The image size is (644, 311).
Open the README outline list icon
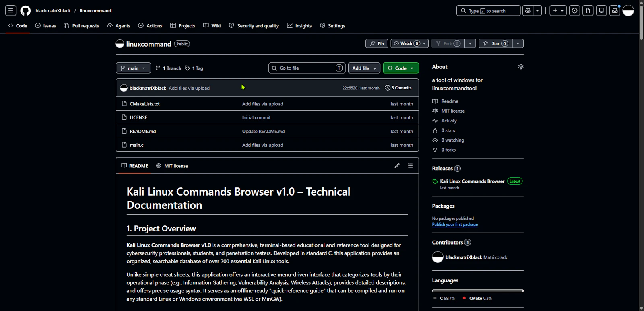coord(410,165)
